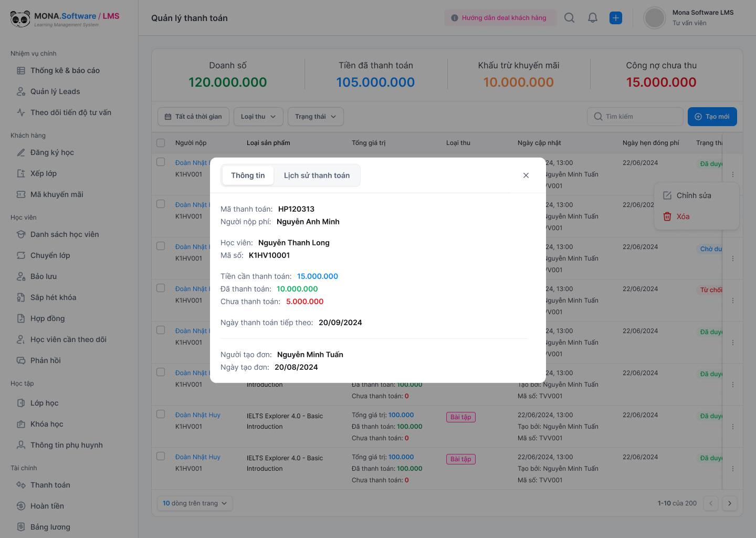The width and height of the screenshot is (756, 538).
Task: Click the user avatar in header
Action: coord(655,18)
